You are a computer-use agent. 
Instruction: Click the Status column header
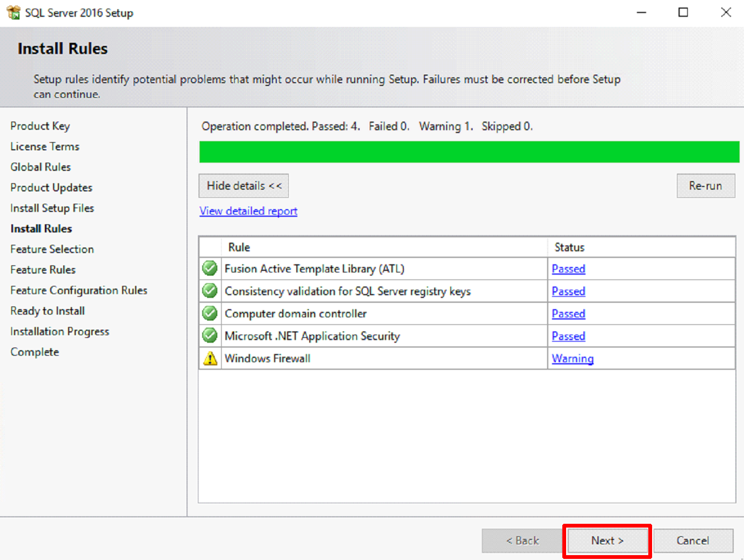[x=569, y=247]
